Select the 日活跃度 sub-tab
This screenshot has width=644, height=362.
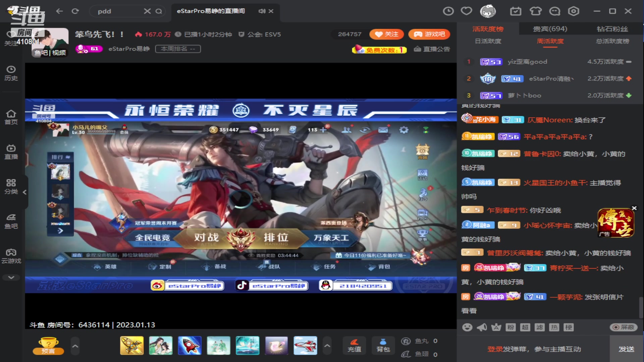pos(488,41)
